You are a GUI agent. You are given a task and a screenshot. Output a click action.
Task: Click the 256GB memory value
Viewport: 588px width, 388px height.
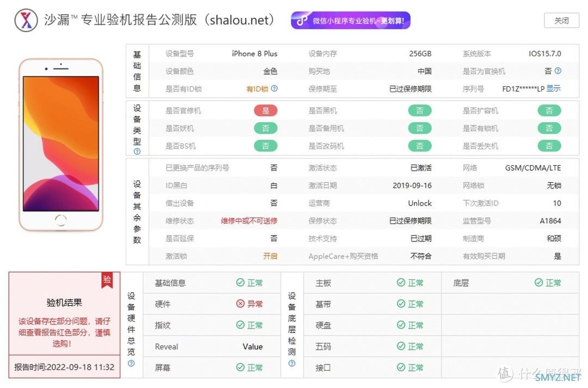pos(420,53)
